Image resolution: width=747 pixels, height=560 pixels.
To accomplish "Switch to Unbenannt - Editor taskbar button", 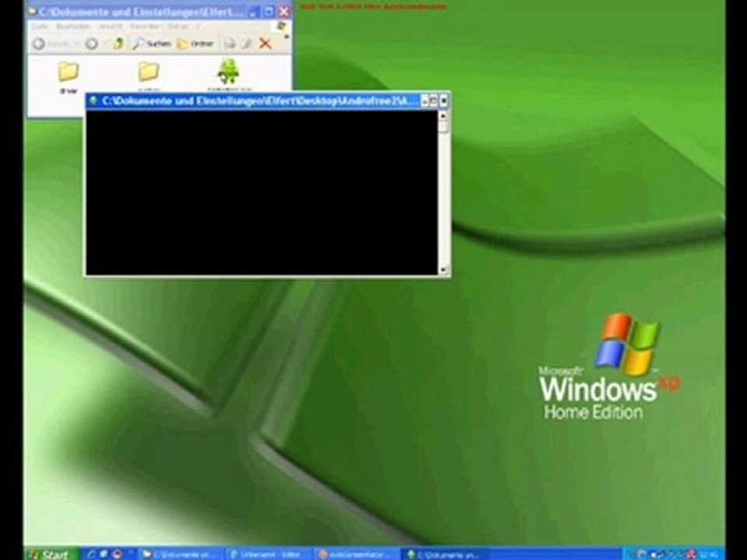I will coord(268,555).
